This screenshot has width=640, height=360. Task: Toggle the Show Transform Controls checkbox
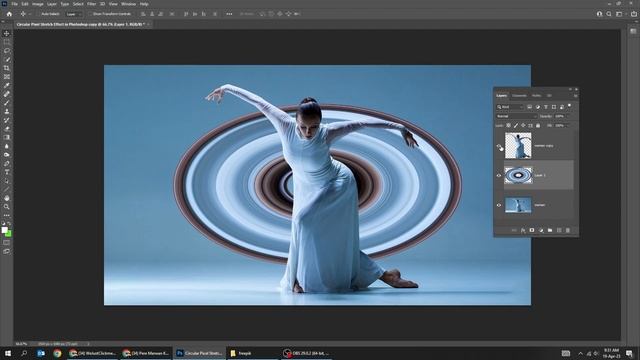(x=91, y=14)
